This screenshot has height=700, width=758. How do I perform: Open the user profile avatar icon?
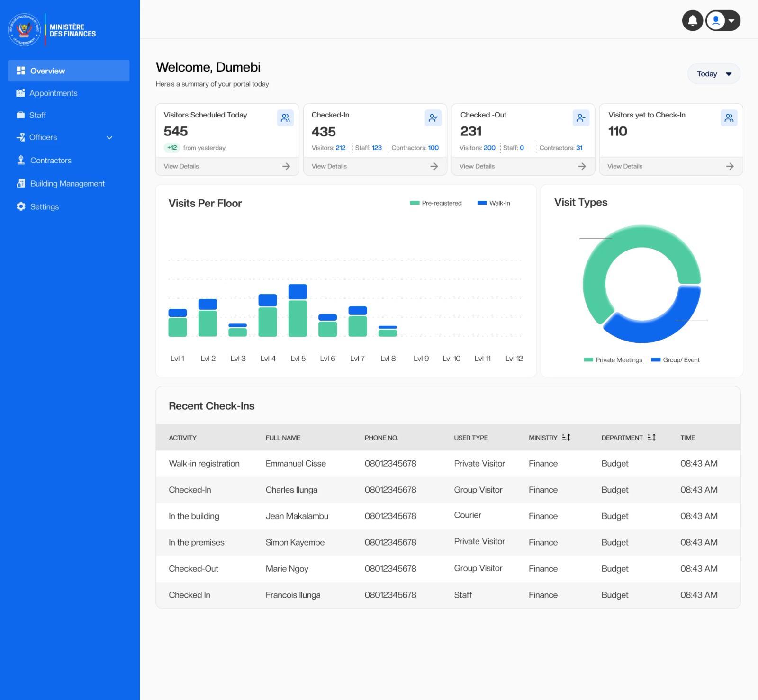716,21
